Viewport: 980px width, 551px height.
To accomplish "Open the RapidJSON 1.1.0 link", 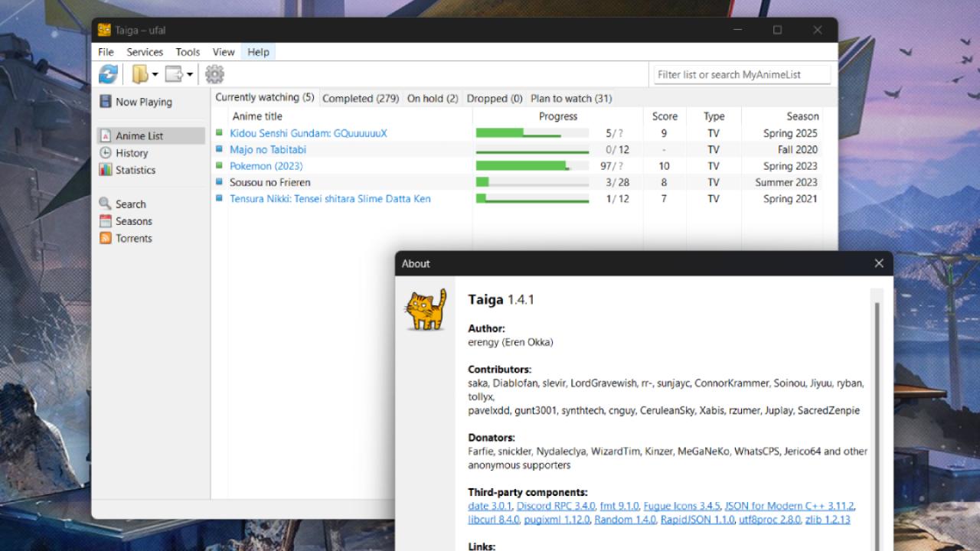I will (x=697, y=520).
